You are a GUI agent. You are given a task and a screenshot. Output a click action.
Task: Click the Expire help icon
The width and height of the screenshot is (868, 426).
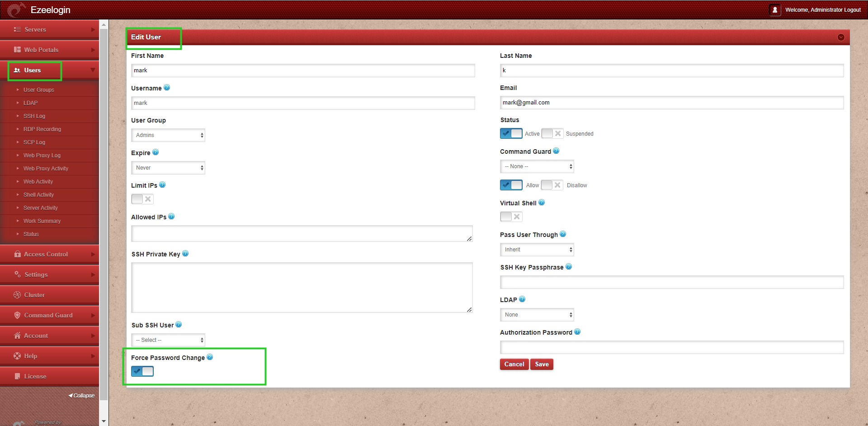(156, 152)
